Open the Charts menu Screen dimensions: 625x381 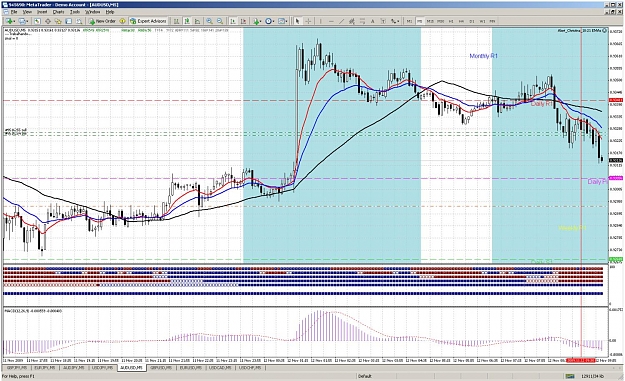(x=59, y=12)
